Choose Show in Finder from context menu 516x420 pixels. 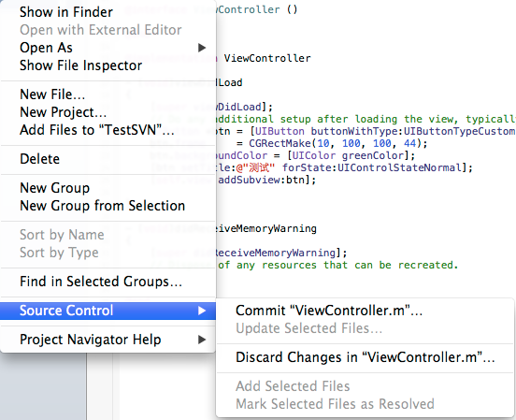(107, 12)
